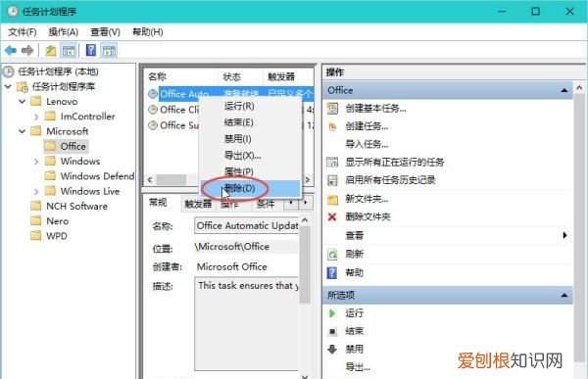Screen dimensions: 588x379
Task: Click the NCH Software folder icon
Action: click(x=36, y=206)
